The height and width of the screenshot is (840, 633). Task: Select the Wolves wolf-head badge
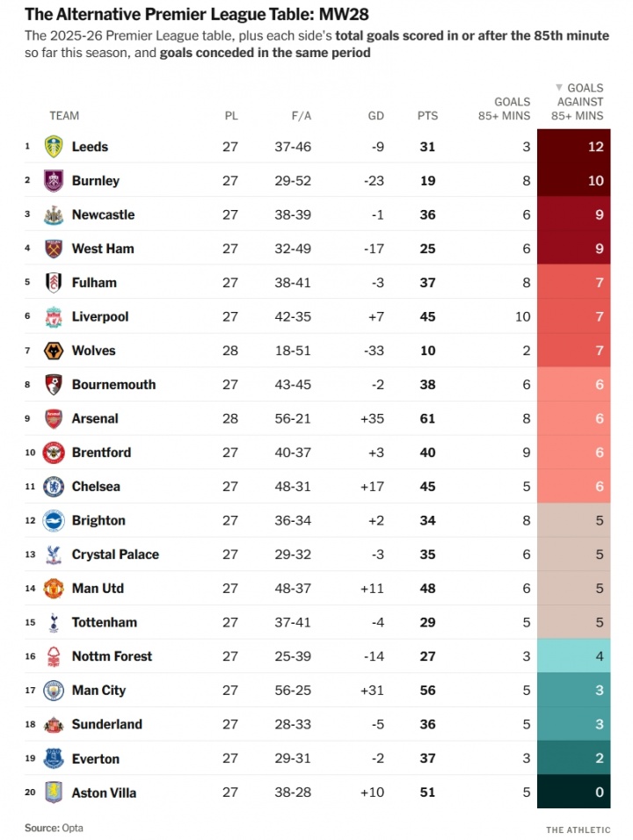tap(54, 351)
